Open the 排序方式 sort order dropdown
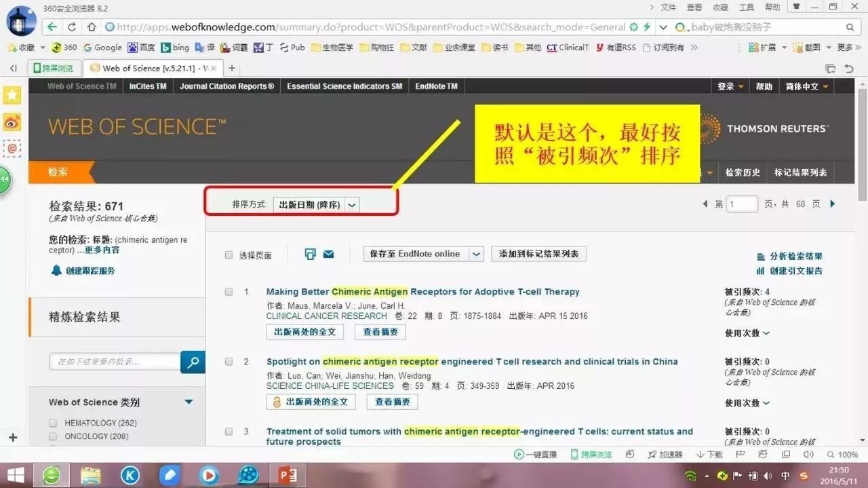Viewport: 868px width, 488px height. [316, 204]
